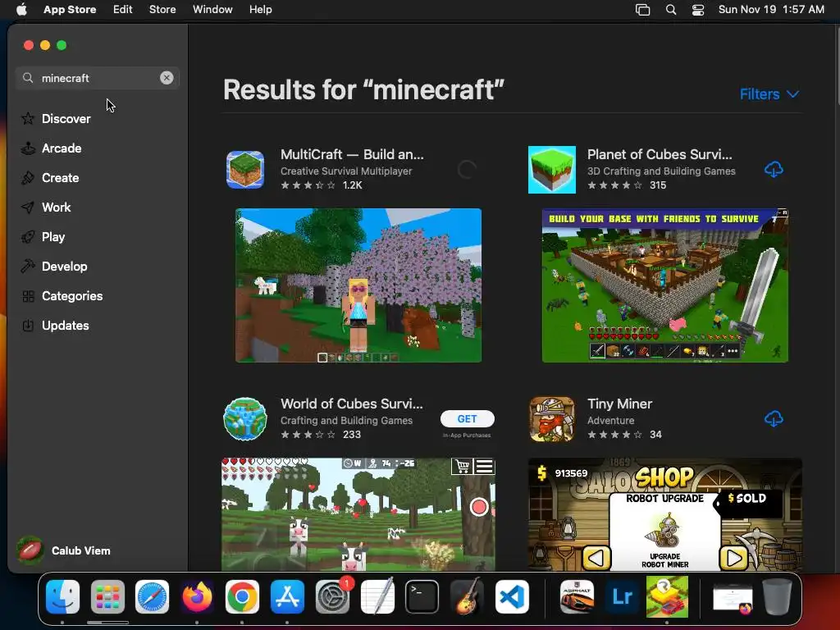840x630 pixels.
Task: Open Launchpad from the Dock
Action: tap(107, 596)
